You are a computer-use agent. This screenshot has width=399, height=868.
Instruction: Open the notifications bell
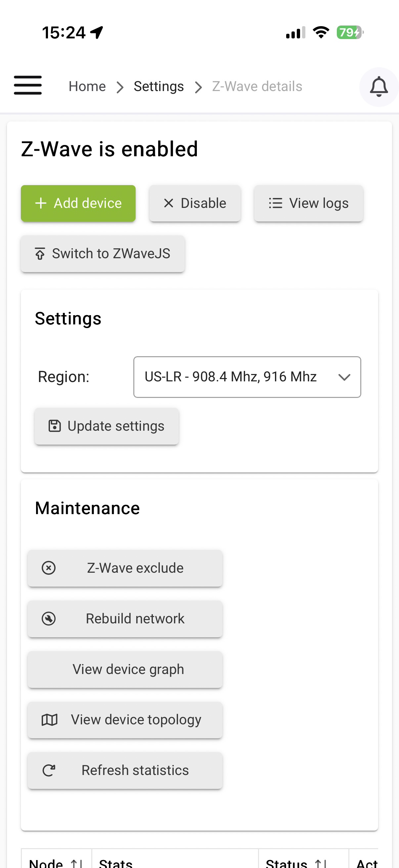pos(378,87)
